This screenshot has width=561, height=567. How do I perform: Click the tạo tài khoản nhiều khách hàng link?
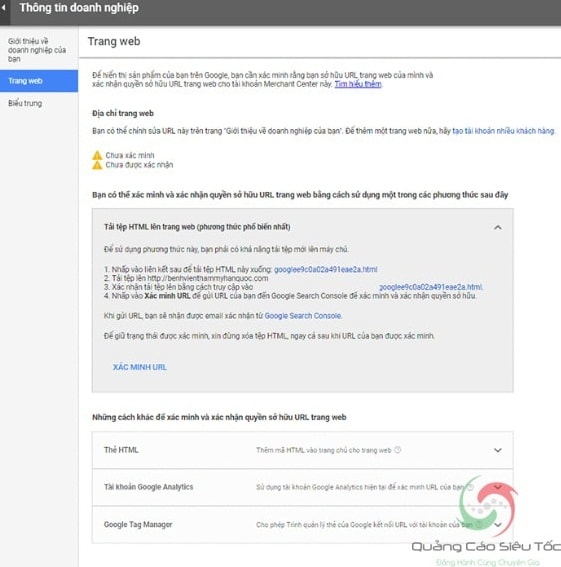coord(503,131)
